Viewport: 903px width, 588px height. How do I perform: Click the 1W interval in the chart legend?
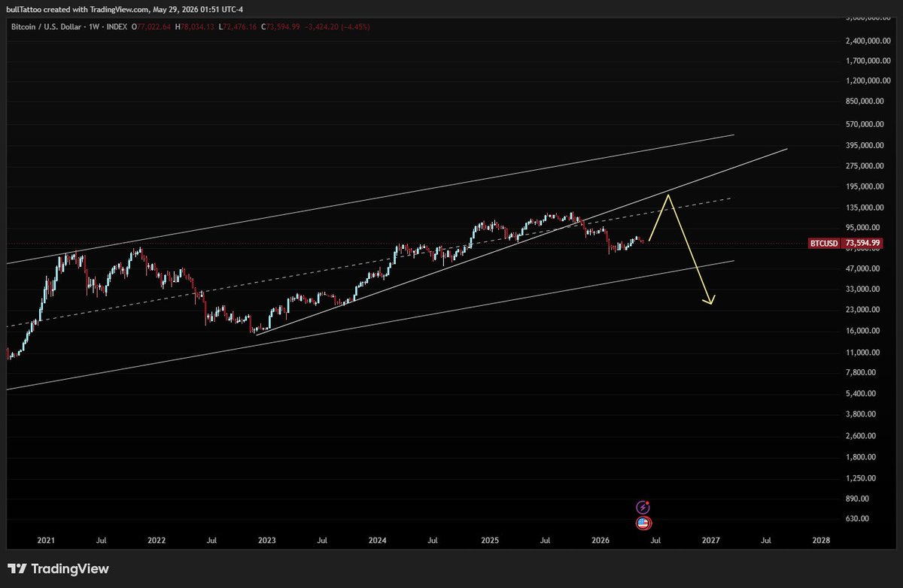(93, 27)
